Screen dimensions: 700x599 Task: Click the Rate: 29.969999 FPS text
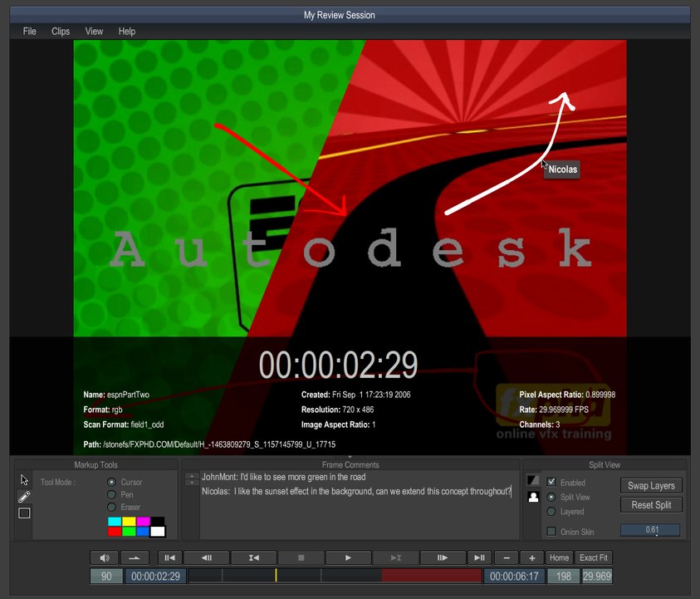554,410
